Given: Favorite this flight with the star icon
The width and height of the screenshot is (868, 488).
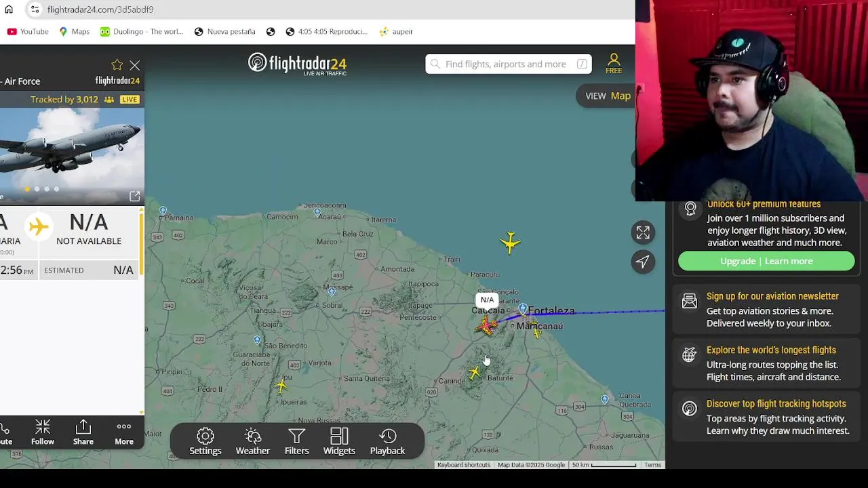Looking at the screenshot, I should tap(117, 65).
